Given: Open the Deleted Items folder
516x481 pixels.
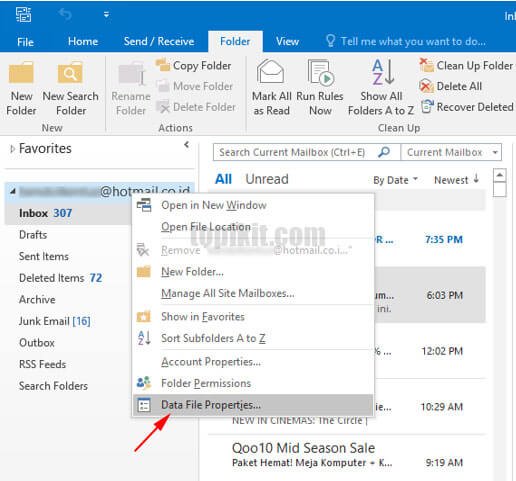Looking at the screenshot, I should (60, 278).
